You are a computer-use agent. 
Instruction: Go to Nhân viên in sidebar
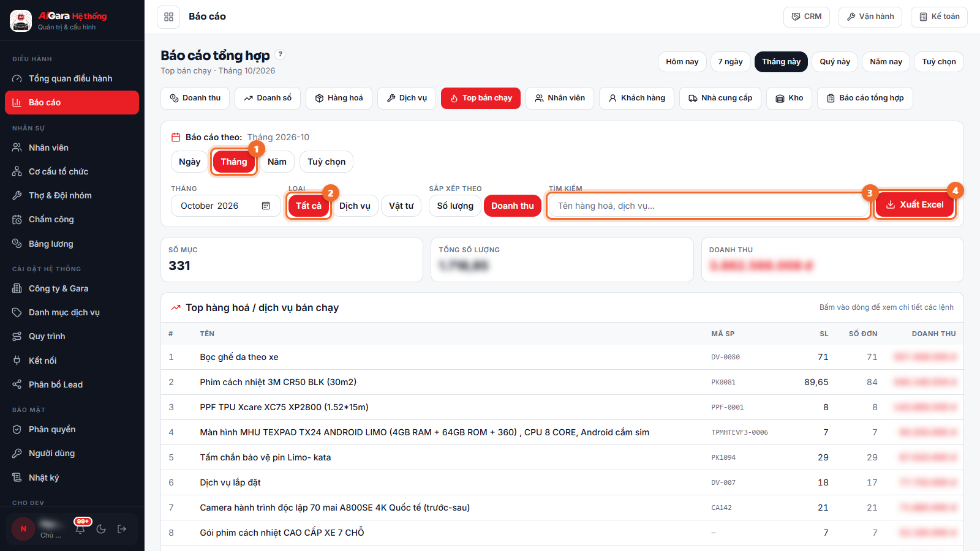coord(72,148)
